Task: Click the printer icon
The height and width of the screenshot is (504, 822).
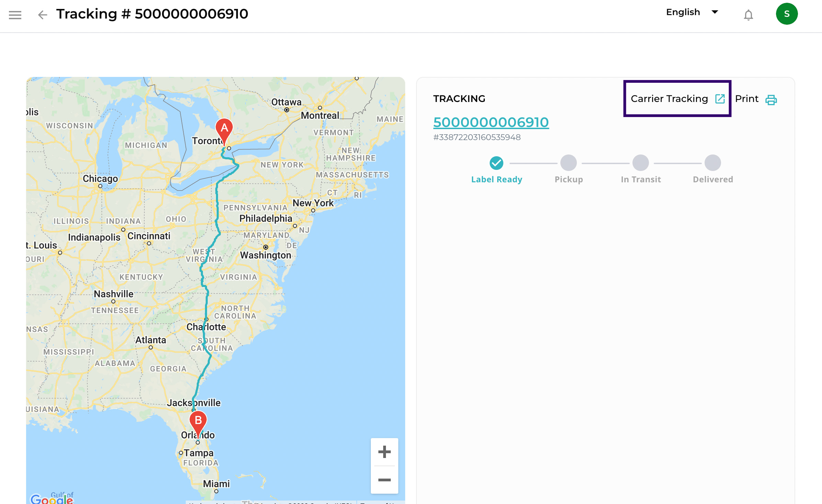Action: coord(771,100)
